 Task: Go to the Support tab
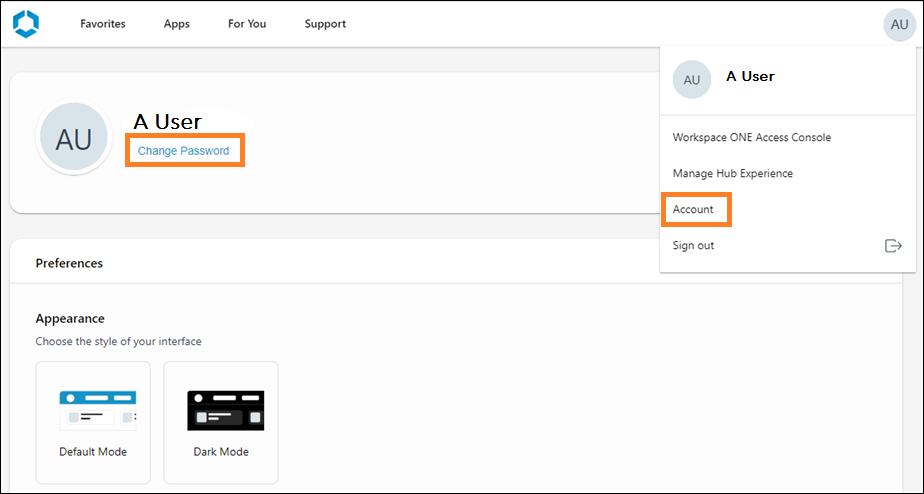click(325, 24)
